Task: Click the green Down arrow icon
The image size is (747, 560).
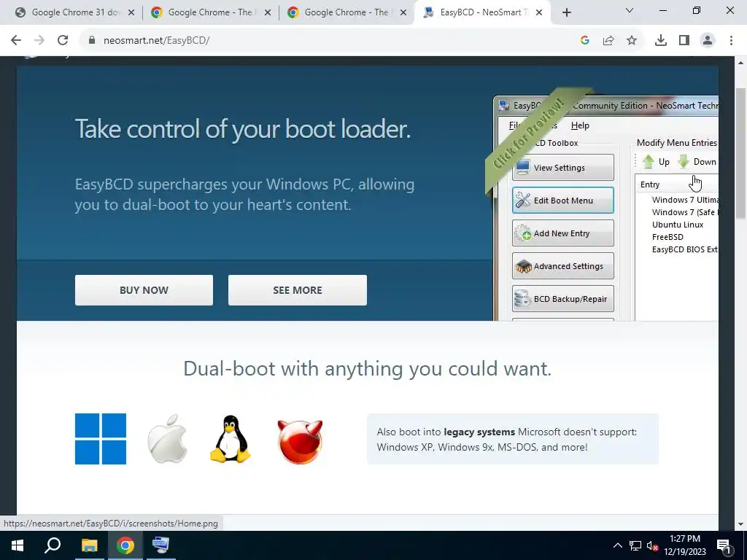Action: coord(684,162)
